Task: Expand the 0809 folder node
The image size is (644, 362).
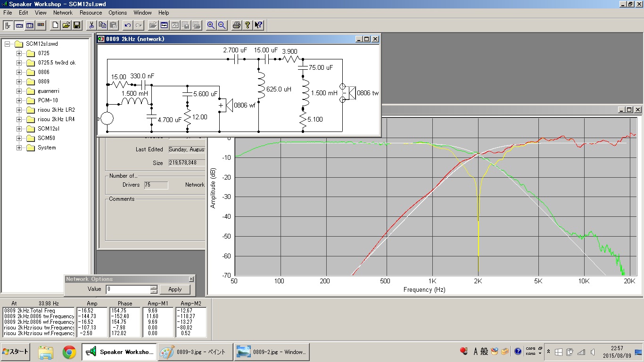Action: [x=19, y=82]
